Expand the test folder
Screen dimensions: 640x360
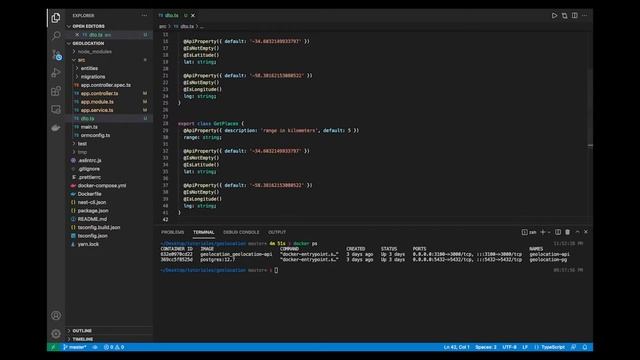(x=82, y=144)
